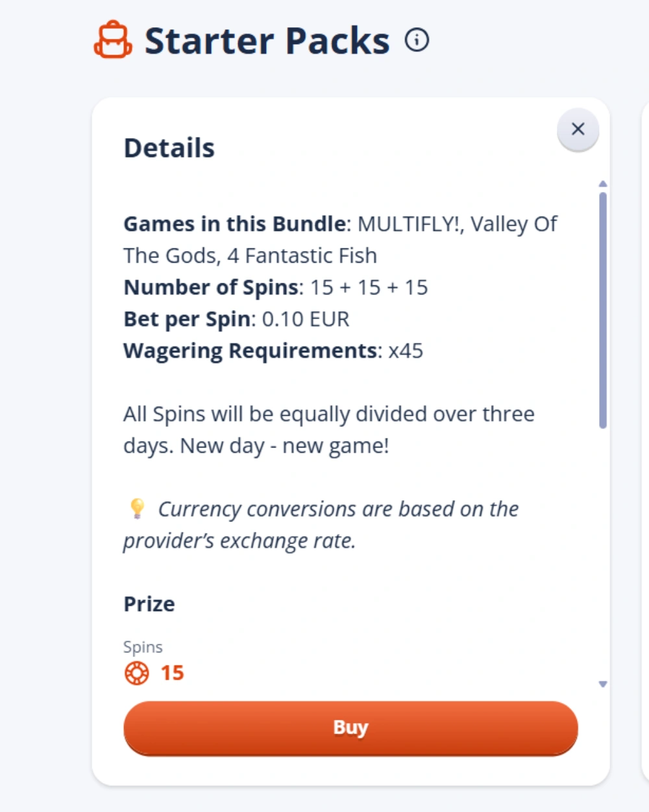
Task: Click the lightbulb icon before the currency note
Action: coord(137,508)
